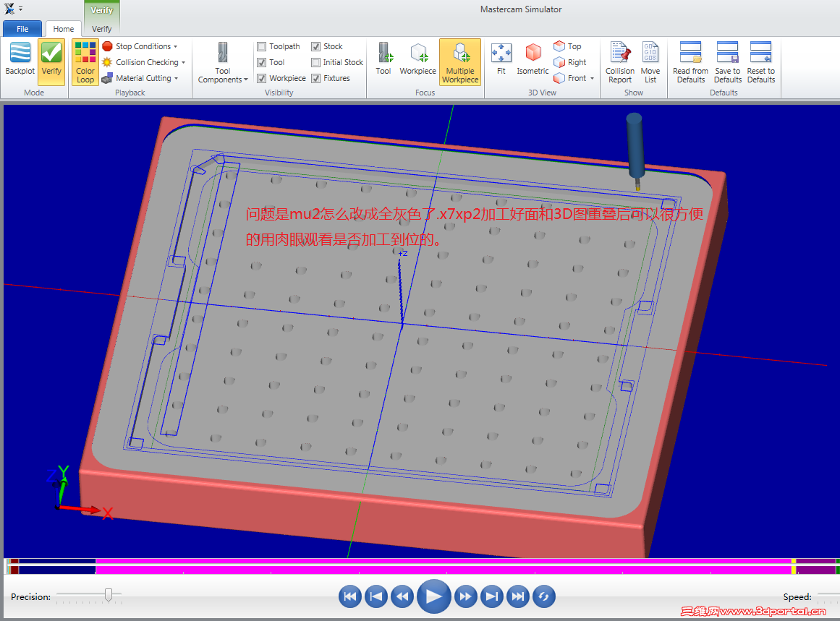Toggle the Tool visibility checkbox
Viewport: 840px width, 621px height.
(x=261, y=62)
